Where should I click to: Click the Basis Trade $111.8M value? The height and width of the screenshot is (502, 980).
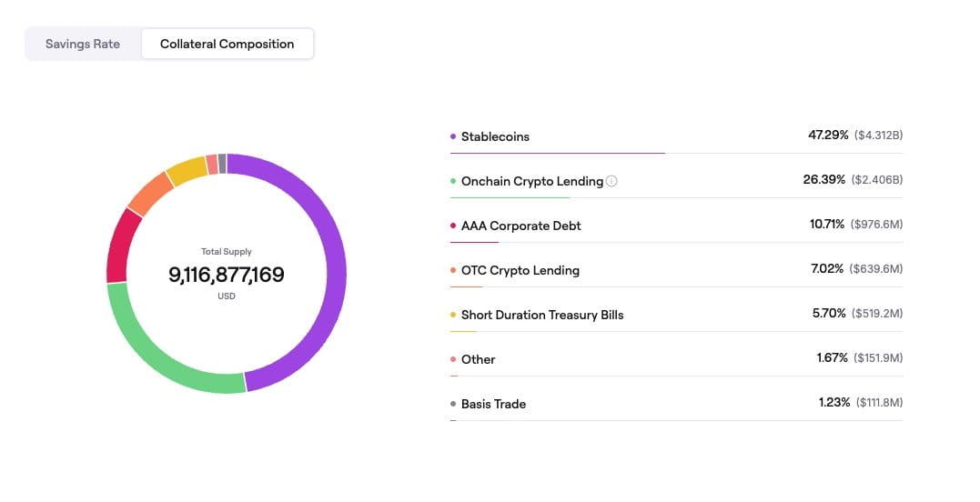coord(879,403)
